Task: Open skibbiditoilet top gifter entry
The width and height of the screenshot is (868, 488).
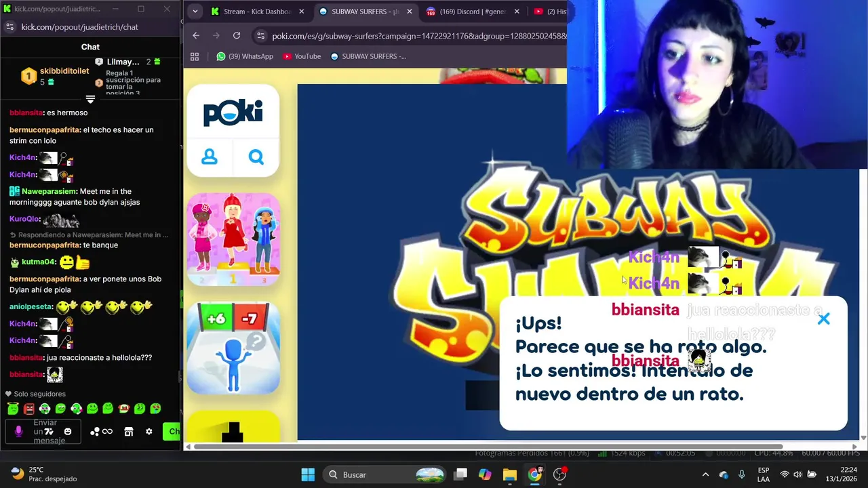Action: (54, 76)
